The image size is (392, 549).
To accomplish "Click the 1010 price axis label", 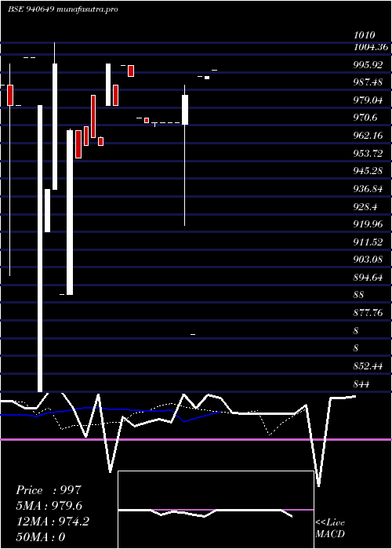I will pyautogui.click(x=365, y=35).
